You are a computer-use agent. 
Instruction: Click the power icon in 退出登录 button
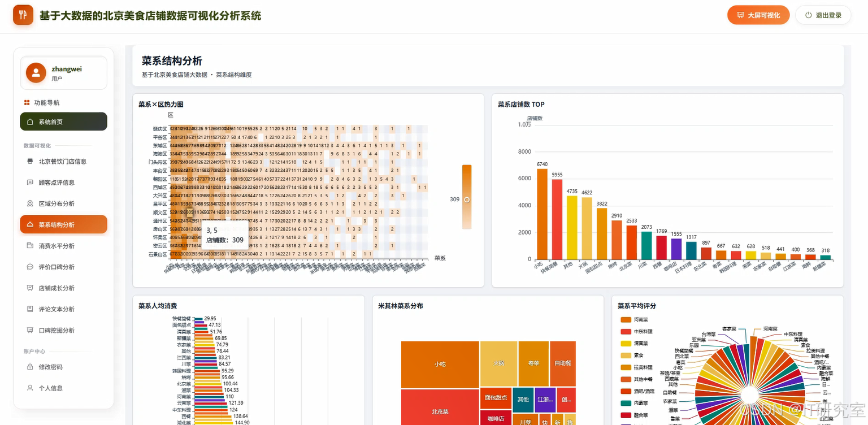(x=808, y=15)
